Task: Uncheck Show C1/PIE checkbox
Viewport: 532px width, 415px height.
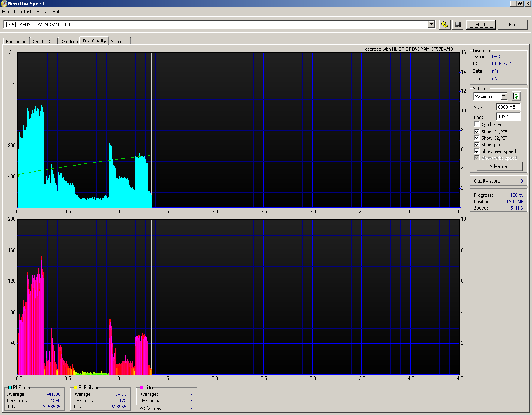Action: point(477,131)
